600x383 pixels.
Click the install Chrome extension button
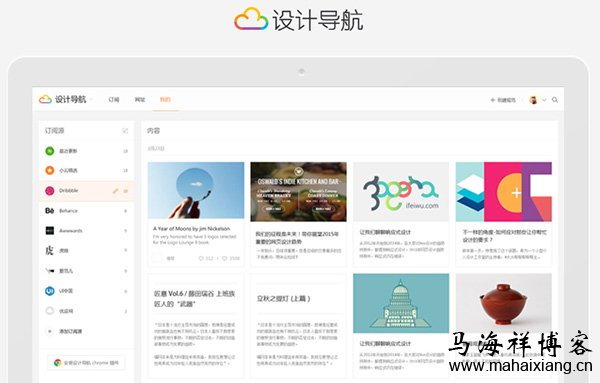point(86,362)
